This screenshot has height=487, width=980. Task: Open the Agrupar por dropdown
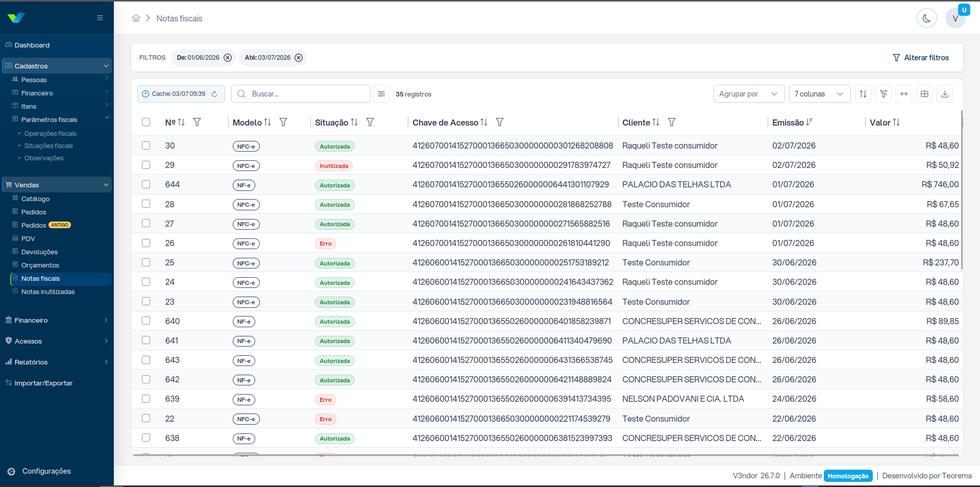coord(749,94)
